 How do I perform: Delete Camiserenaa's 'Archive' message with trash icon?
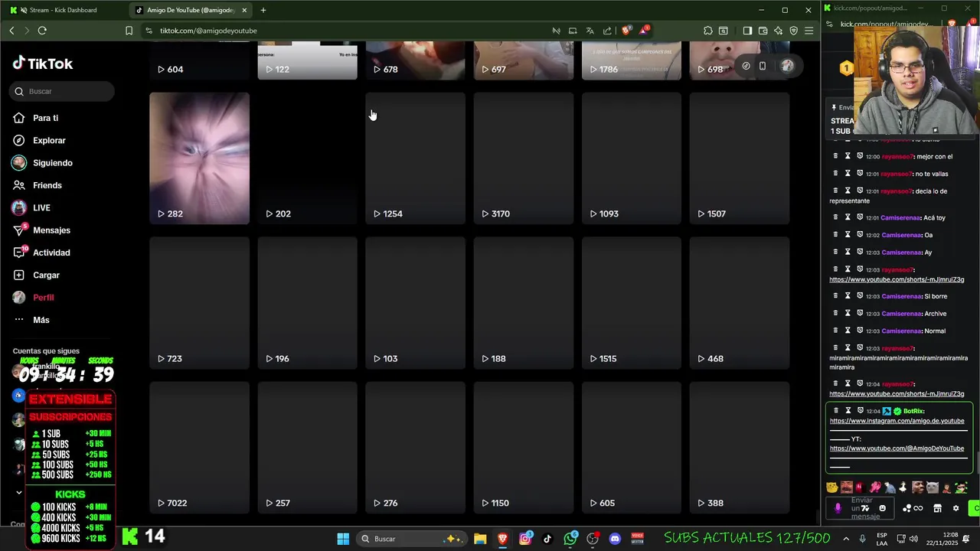click(x=835, y=313)
